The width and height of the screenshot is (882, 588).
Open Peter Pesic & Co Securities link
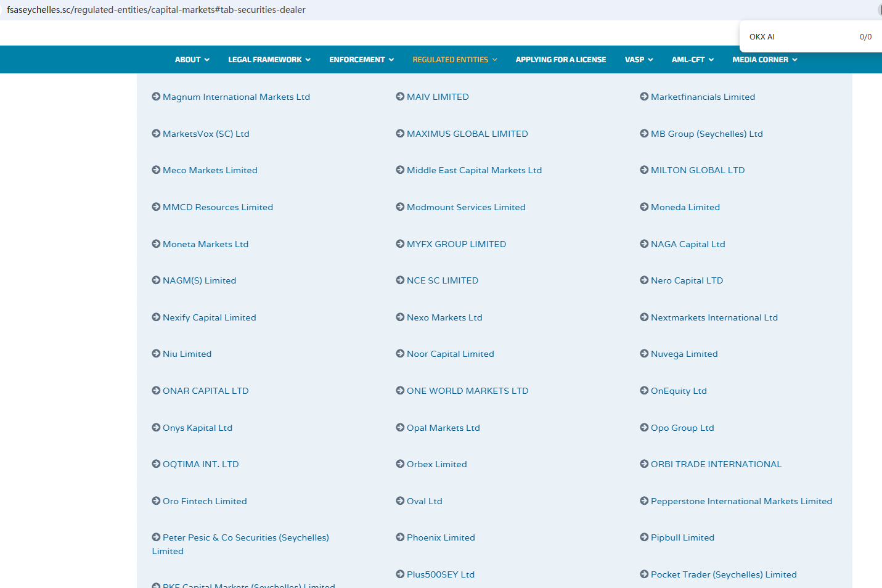[240, 544]
